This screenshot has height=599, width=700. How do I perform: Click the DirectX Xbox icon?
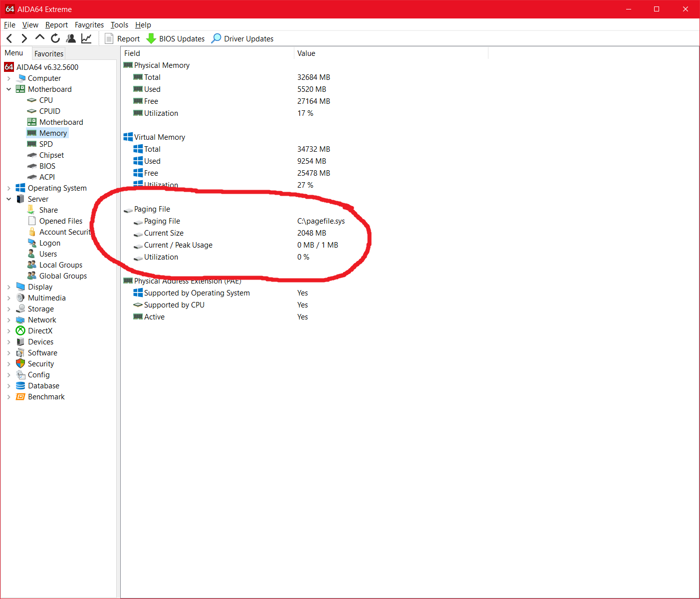coord(20,330)
